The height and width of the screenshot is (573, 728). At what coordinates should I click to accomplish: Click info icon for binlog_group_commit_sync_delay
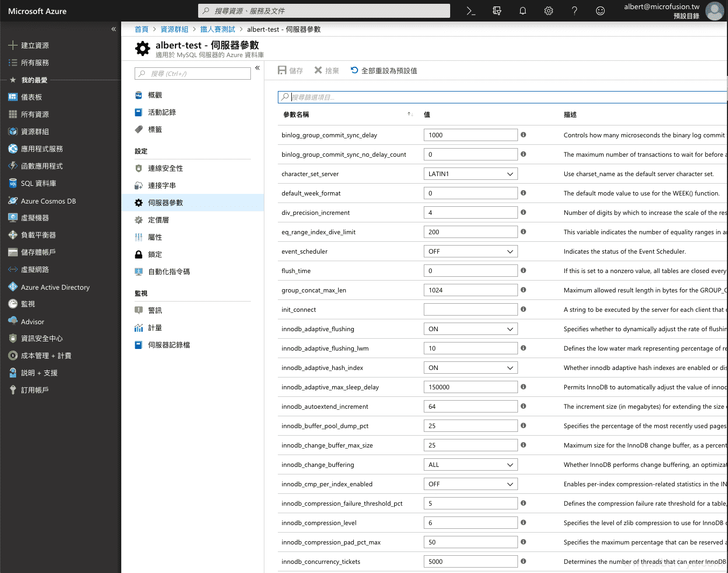[523, 135]
